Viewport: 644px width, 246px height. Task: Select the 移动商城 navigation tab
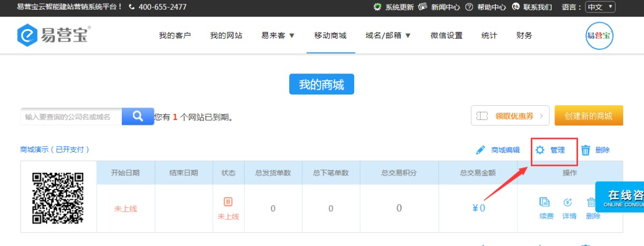coord(331,35)
